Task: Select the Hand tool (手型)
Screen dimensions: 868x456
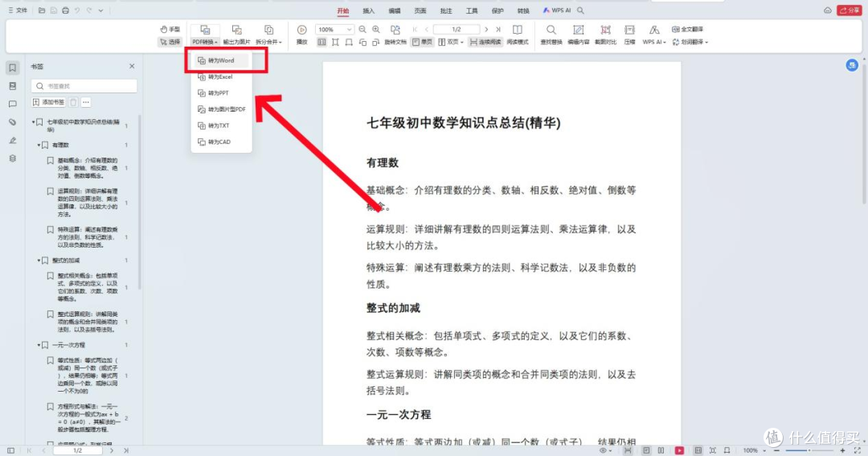Action: pos(170,30)
